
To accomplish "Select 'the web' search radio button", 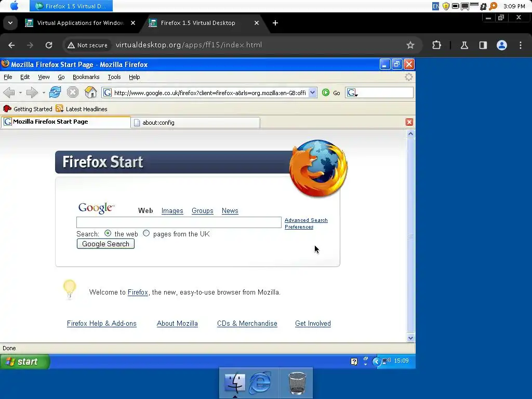I will point(108,233).
